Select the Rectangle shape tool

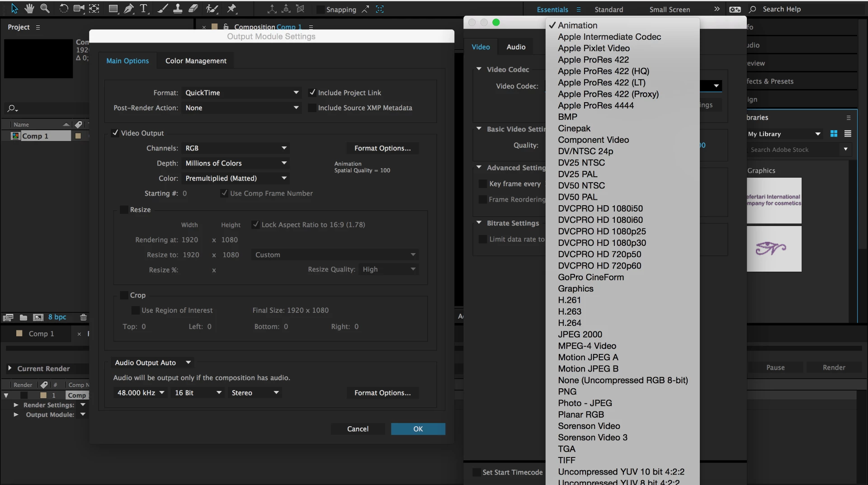click(x=113, y=9)
